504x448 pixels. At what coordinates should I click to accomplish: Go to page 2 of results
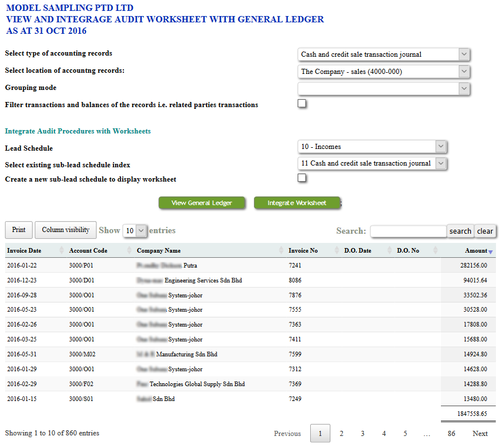tap(341, 434)
